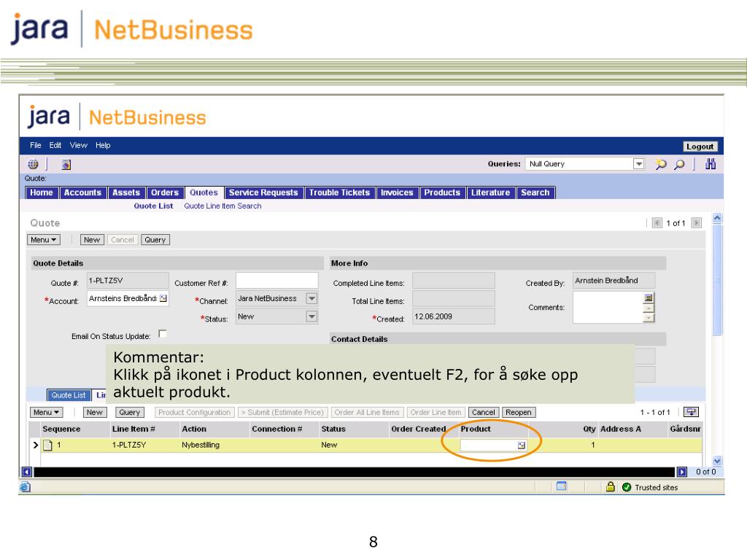
Task: Click the line items applet toggle icon
Action: coord(691,412)
